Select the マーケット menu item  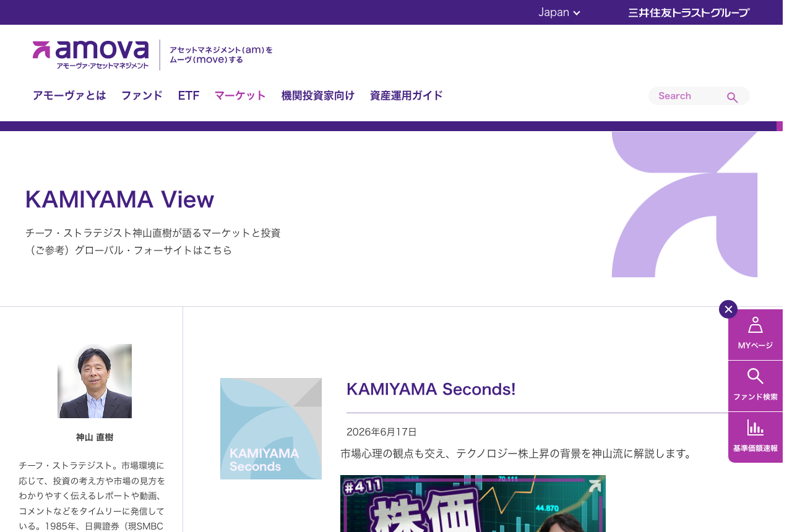240,95
